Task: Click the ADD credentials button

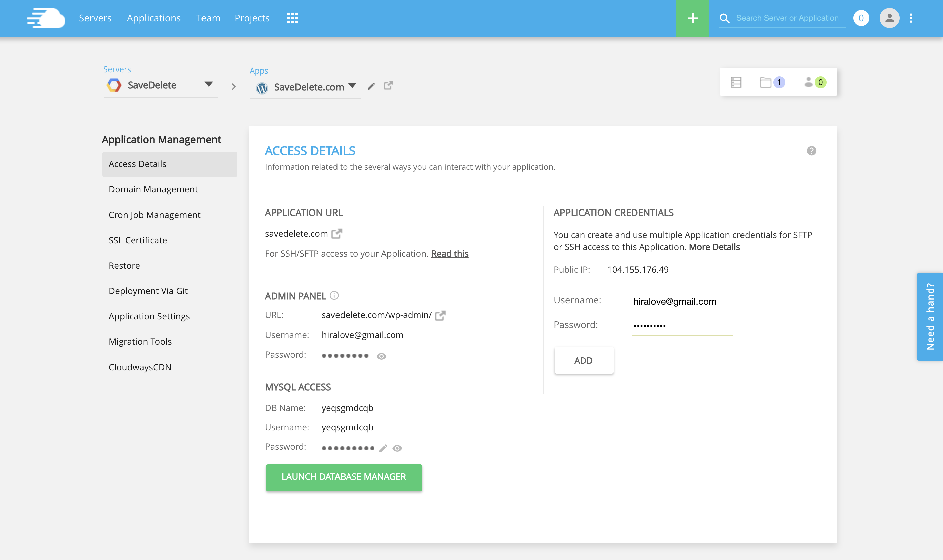Action: (583, 361)
